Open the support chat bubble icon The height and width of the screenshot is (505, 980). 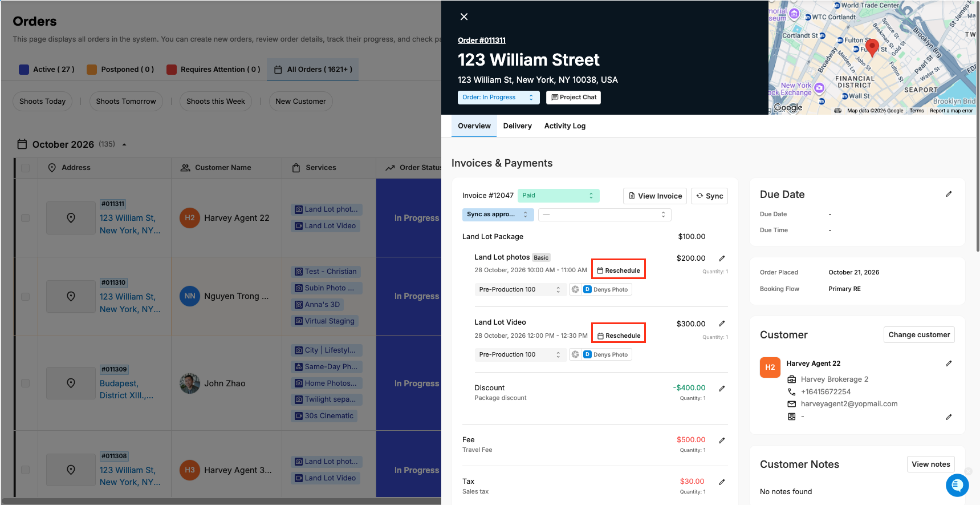coord(957,485)
